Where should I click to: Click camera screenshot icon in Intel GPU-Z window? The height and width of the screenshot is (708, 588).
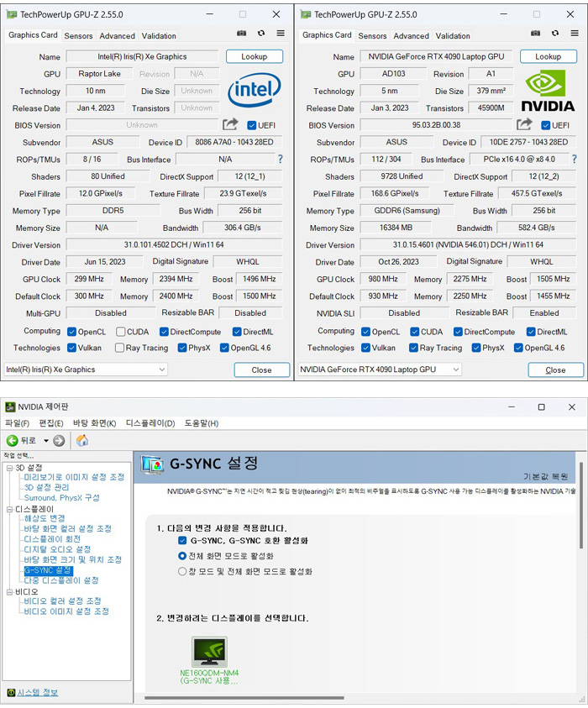[x=242, y=34]
